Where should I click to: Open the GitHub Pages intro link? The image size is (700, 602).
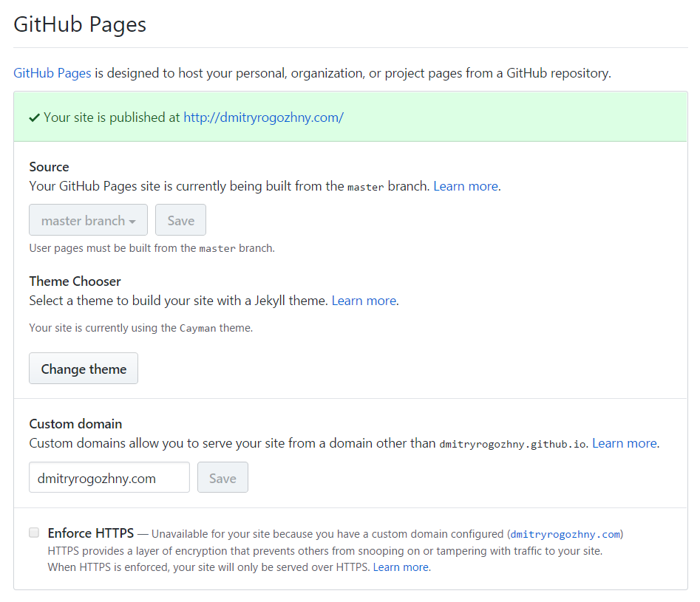point(52,72)
